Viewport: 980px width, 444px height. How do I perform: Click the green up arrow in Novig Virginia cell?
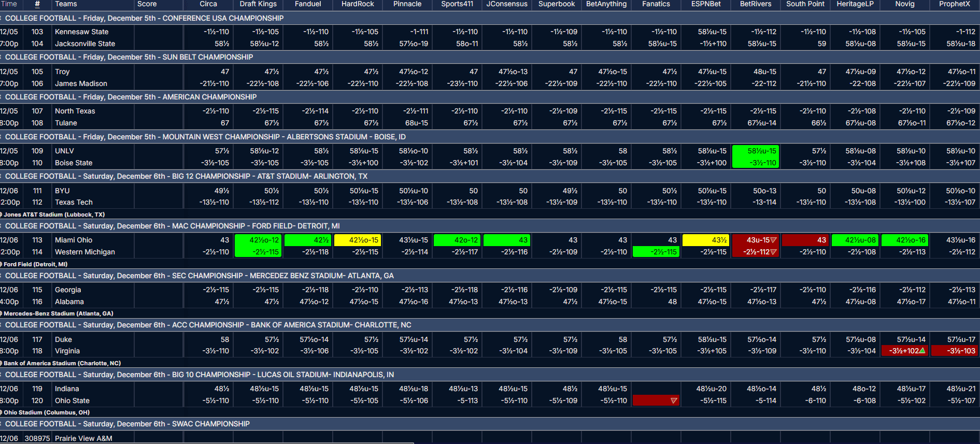(922, 351)
